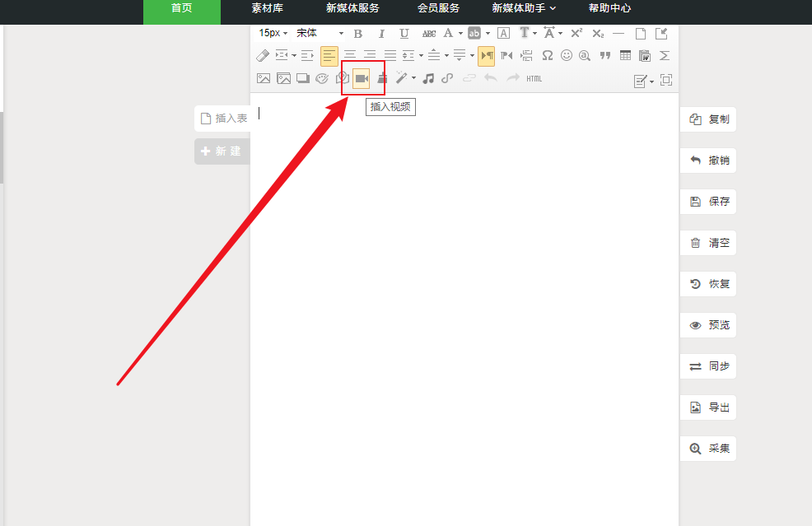The width and height of the screenshot is (812, 526).
Task: Open the font color picker
Action: pyautogui.click(x=448, y=34)
